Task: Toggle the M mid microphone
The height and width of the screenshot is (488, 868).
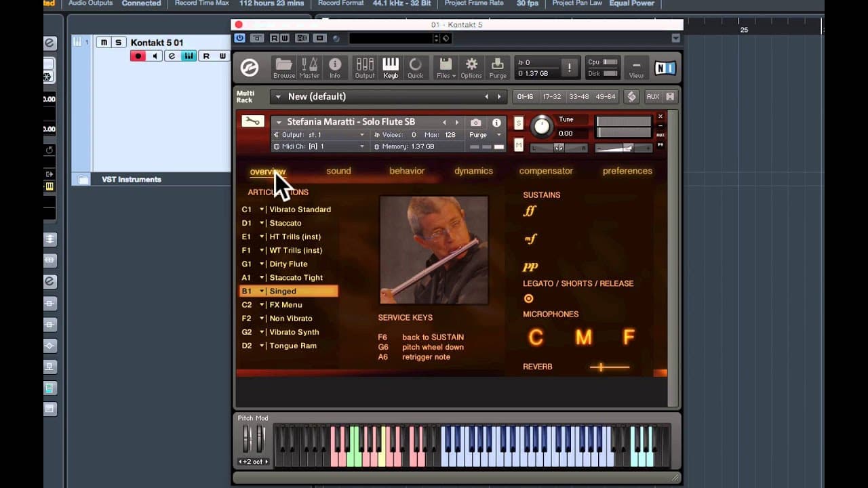Action: [x=583, y=337]
